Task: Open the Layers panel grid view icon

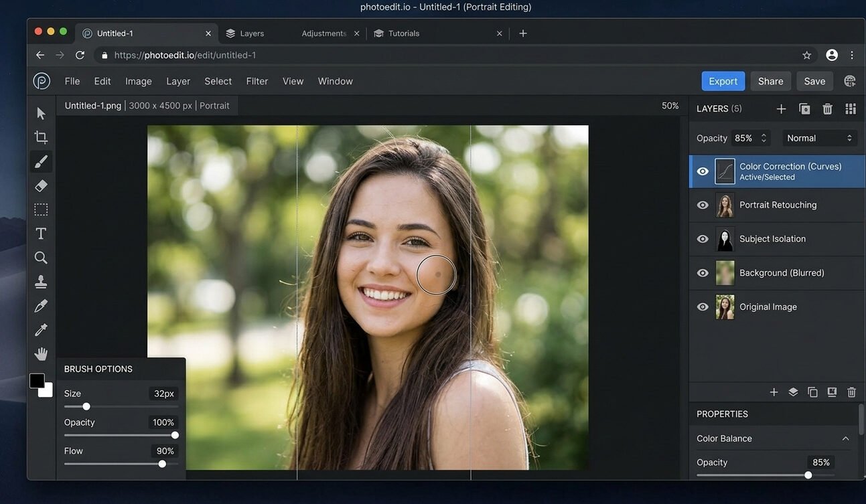Action: (851, 108)
